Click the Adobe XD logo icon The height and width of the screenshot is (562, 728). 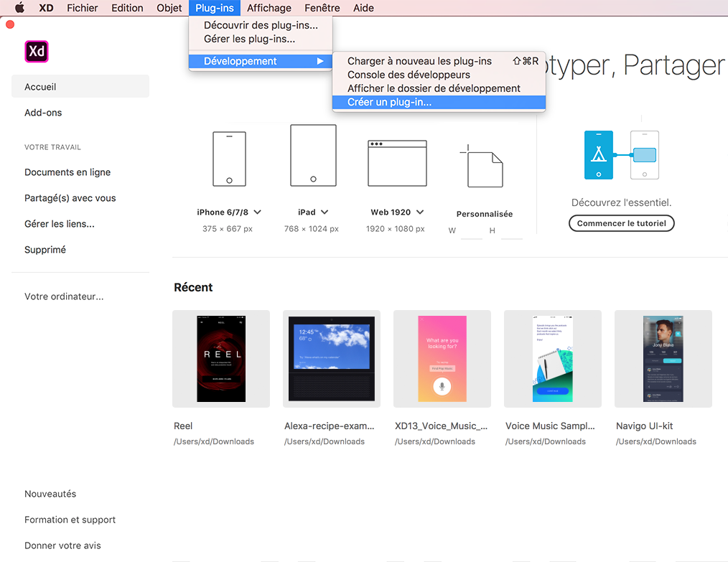36,51
